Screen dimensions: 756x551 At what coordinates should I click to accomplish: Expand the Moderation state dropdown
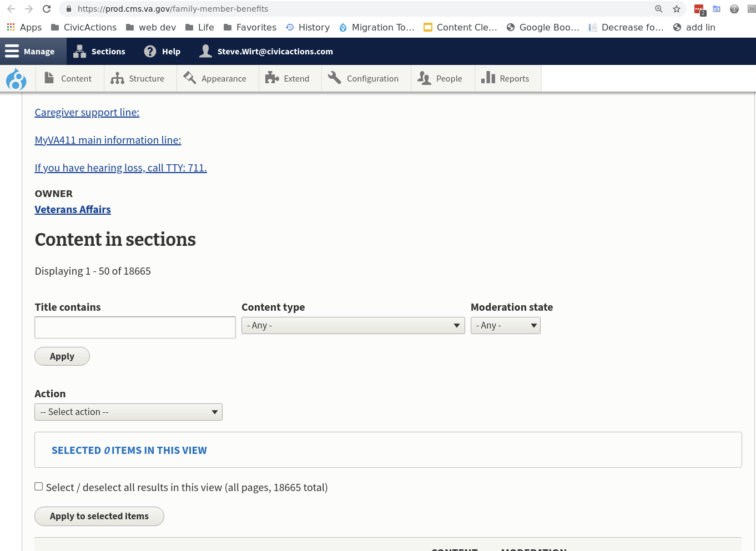(506, 326)
